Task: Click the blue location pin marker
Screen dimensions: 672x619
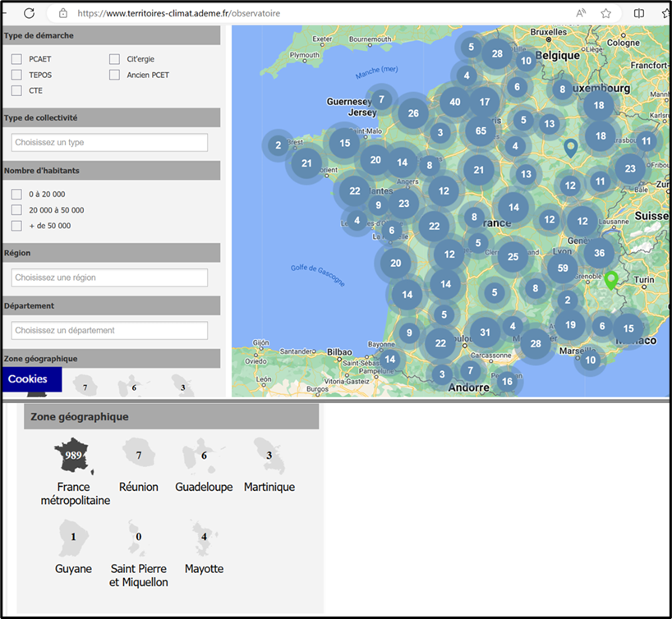Action: pyautogui.click(x=570, y=148)
